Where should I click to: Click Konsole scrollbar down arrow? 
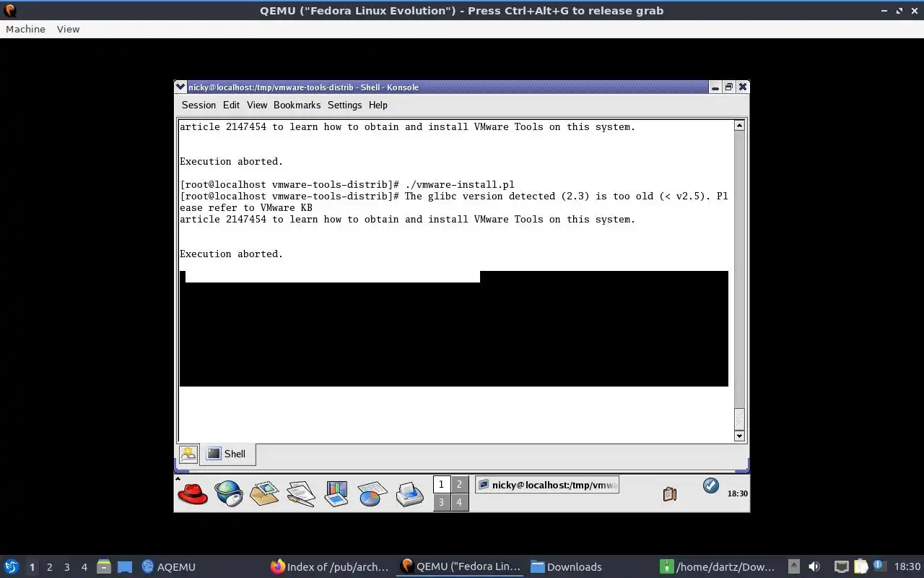click(x=739, y=436)
